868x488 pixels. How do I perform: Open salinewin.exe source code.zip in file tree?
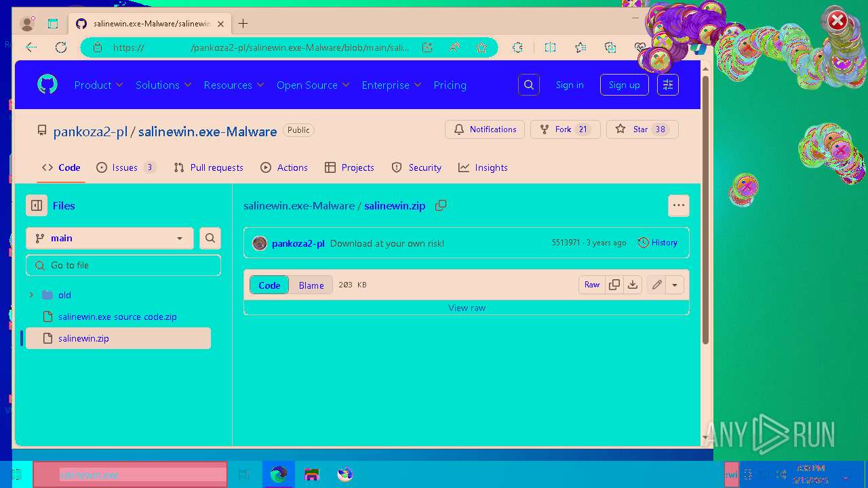[x=117, y=317]
